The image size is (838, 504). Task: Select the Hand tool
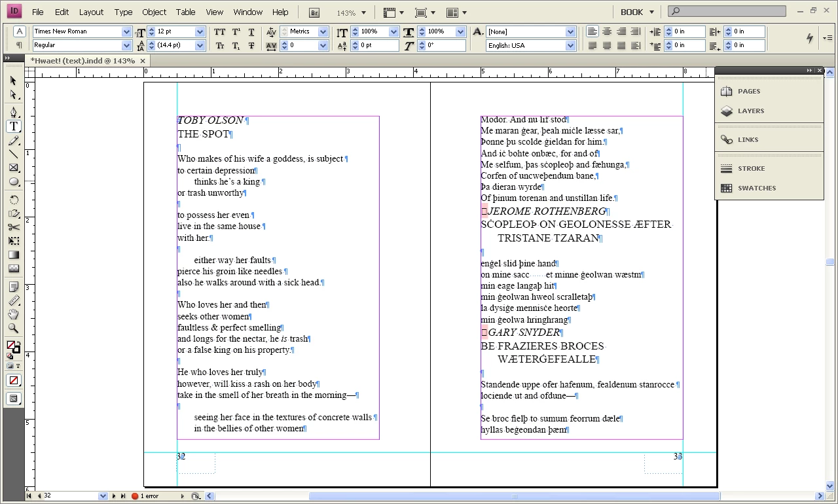click(x=13, y=314)
